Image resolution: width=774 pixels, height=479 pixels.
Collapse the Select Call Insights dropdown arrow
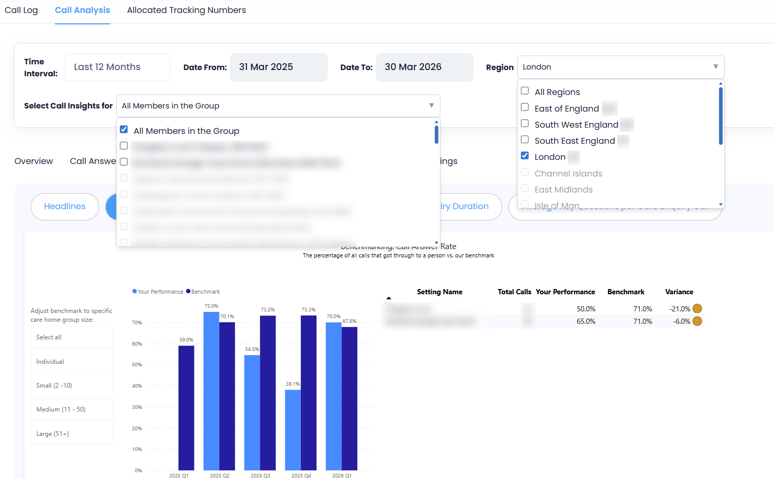coord(431,106)
